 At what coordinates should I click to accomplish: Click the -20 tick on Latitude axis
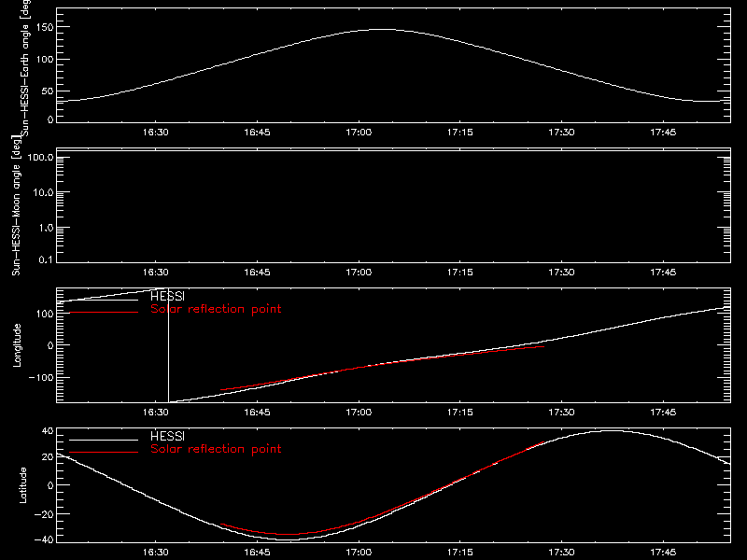[44, 514]
